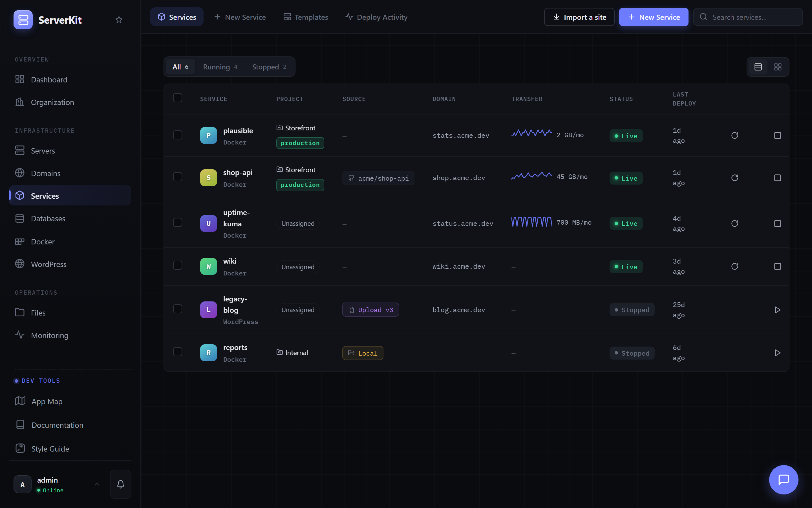812x508 pixels.
Task: Open Servers in the sidebar
Action: [70, 151]
